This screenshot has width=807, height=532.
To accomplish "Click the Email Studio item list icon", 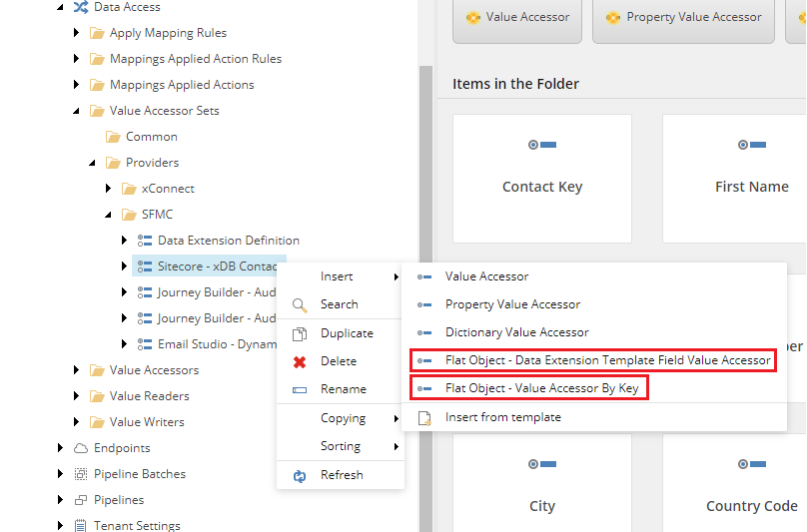I will [x=145, y=344].
